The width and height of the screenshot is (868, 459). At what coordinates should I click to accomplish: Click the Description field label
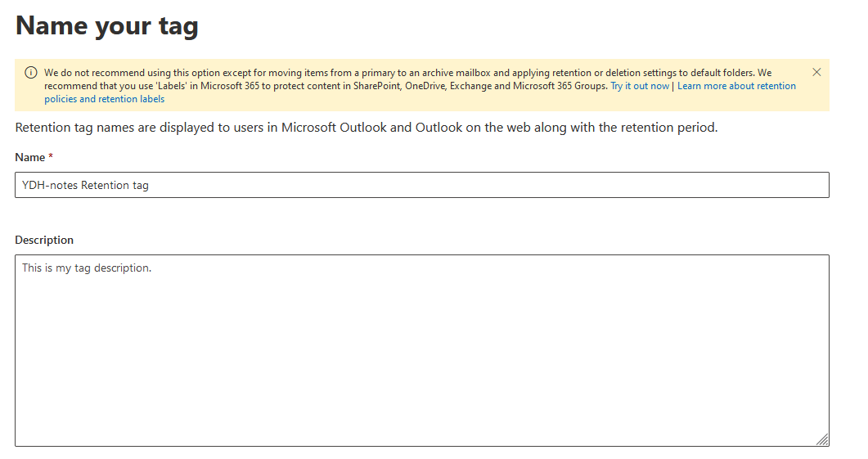pos(44,240)
